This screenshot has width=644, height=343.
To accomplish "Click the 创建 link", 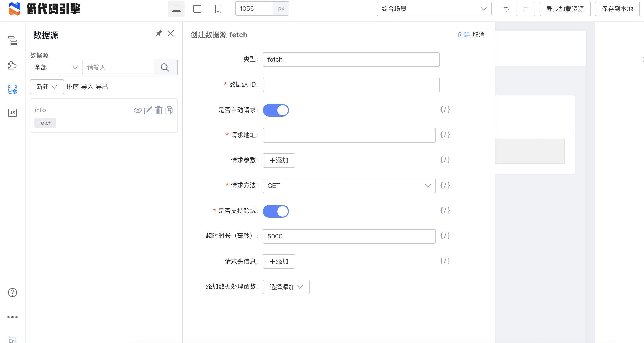I will pyautogui.click(x=464, y=35).
